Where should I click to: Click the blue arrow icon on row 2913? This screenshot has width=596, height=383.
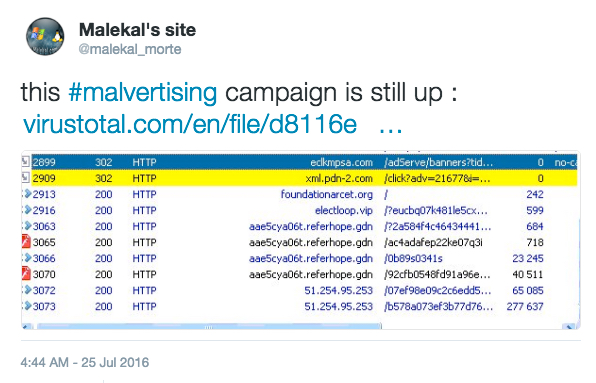[27, 194]
